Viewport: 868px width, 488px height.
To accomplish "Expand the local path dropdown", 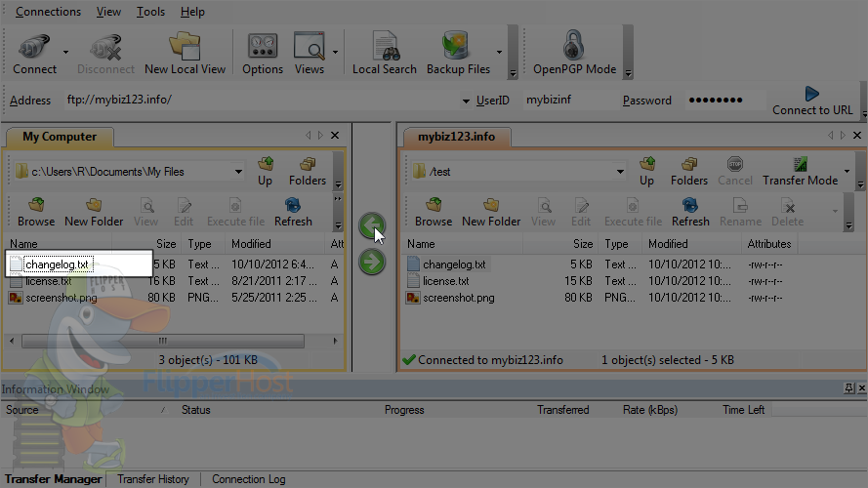I will [238, 172].
